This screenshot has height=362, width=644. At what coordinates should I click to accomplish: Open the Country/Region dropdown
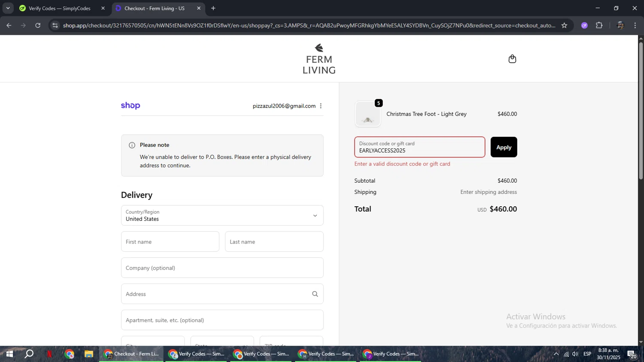pos(222,215)
